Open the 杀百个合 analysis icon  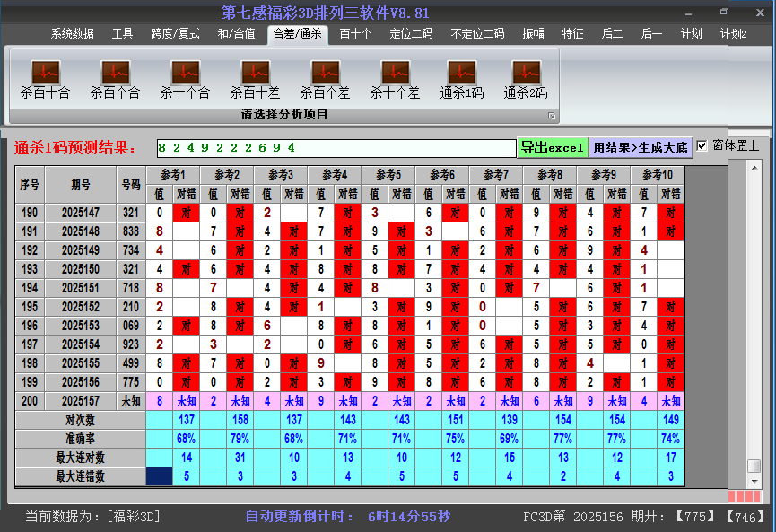116,80
